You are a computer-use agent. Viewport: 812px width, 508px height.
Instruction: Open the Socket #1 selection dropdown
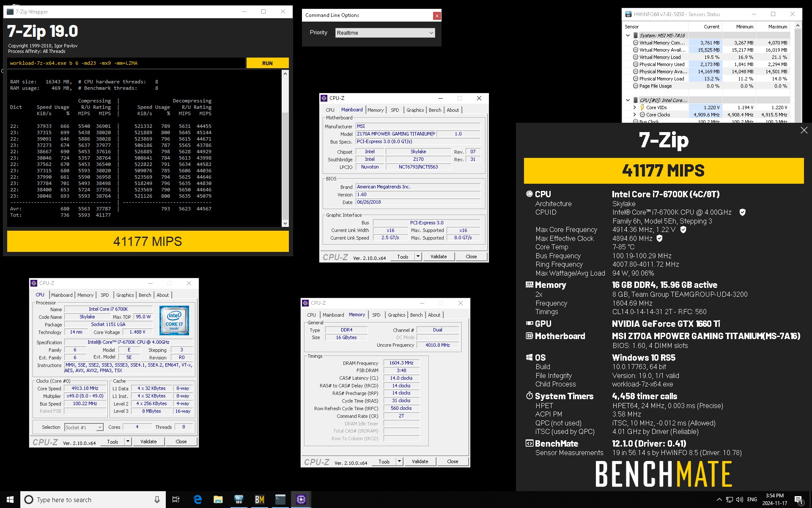click(84, 427)
